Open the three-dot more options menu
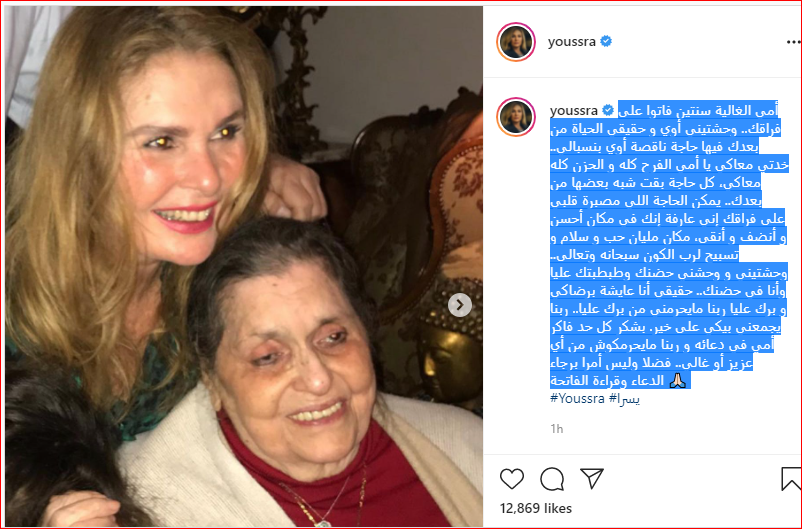Image resolution: width=802 pixels, height=529 pixels. coord(793,42)
